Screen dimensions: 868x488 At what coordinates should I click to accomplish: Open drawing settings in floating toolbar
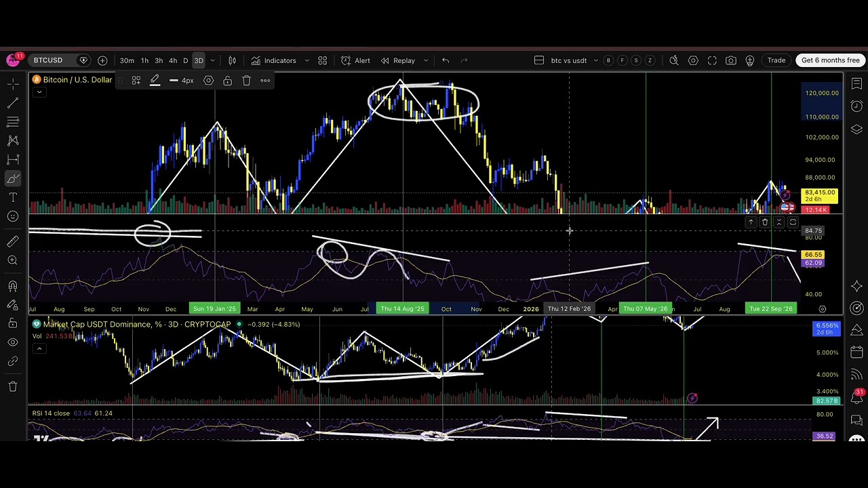[x=209, y=81]
